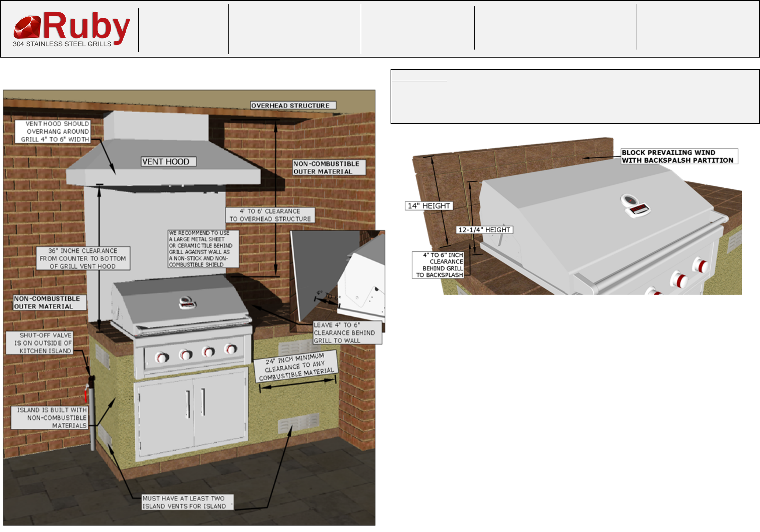
Task: Select the 'VENT HOOD' label
Action: tap(168, 162)
